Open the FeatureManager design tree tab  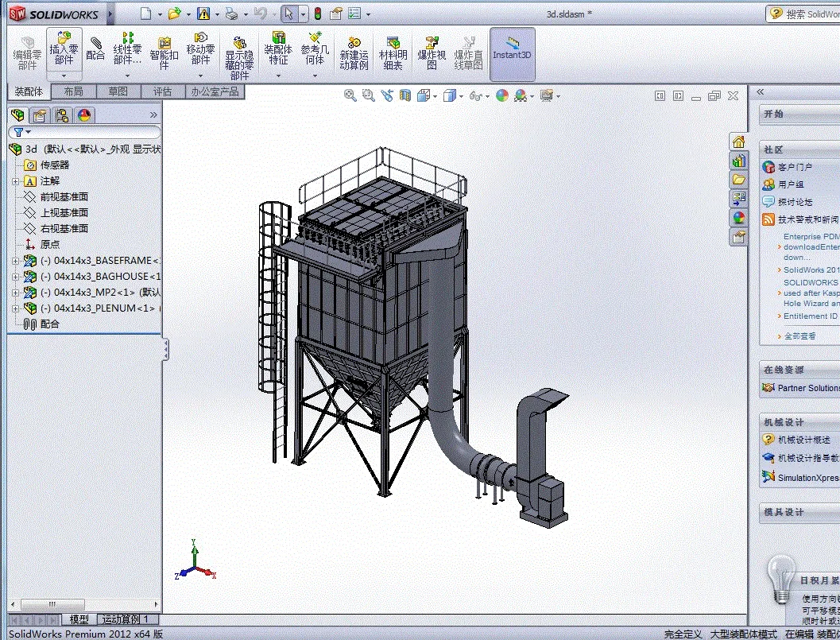click(x=17, y=115)
